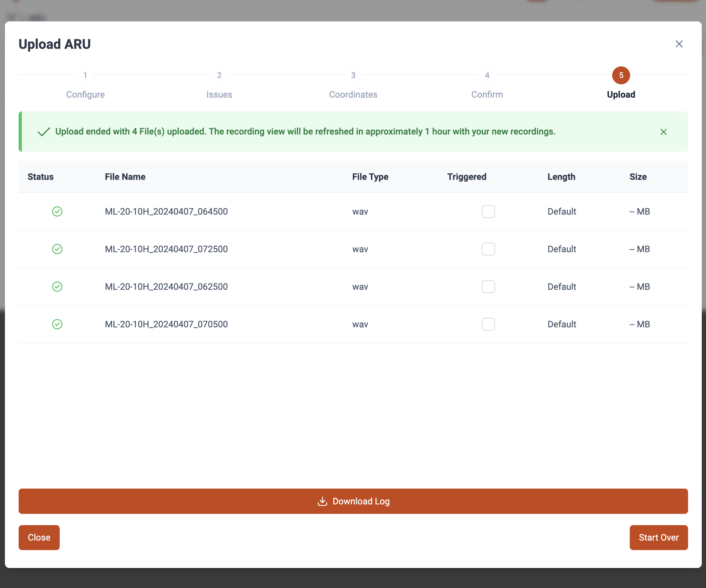The height and width of the screenshot is (588, 706).
Task: Go to step 4 Confirm
Action: pyautogui.click(x=487, y=75)
